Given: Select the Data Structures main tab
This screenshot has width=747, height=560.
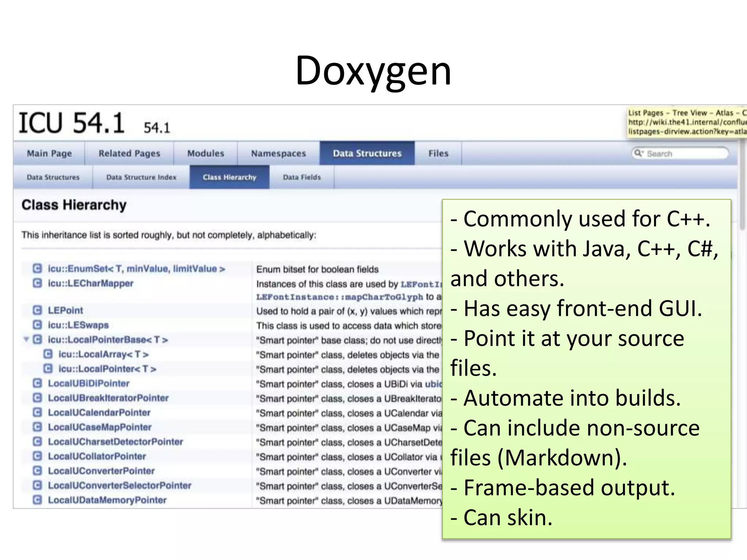Looking at the screenshot, I should [x=367, y=153].
